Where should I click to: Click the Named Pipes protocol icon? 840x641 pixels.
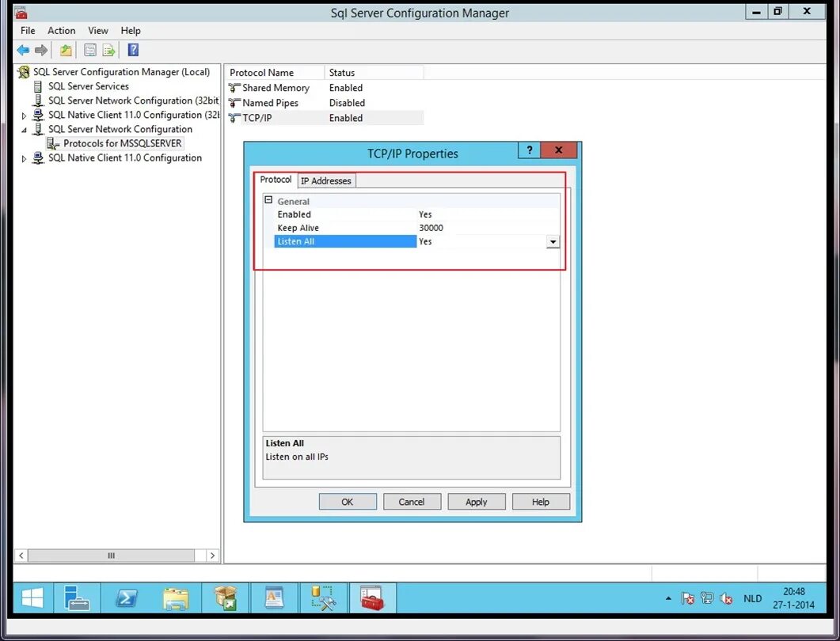(x=234, y=103)
